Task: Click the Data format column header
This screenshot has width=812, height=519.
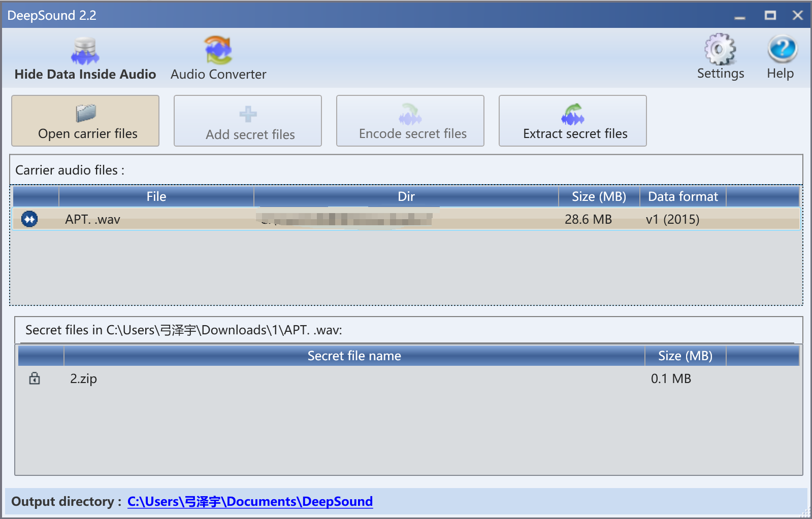Action: tap(683, 196)
